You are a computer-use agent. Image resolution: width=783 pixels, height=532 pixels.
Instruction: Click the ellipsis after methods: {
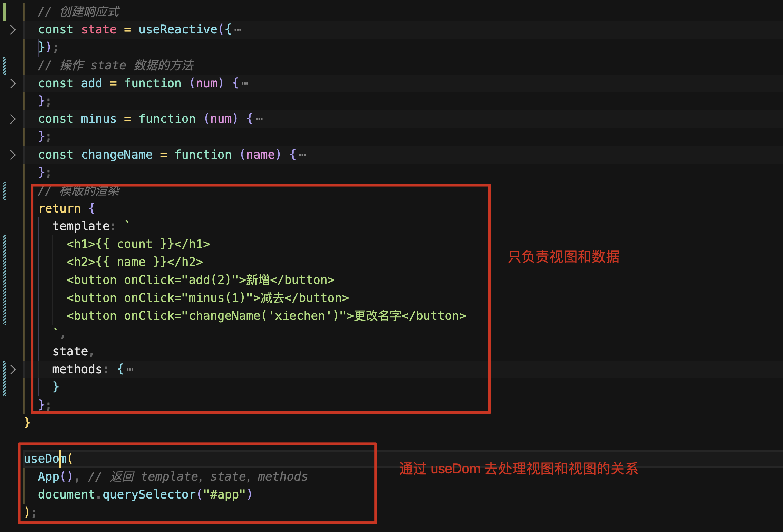pyautogui.click(x=130, y=370)
